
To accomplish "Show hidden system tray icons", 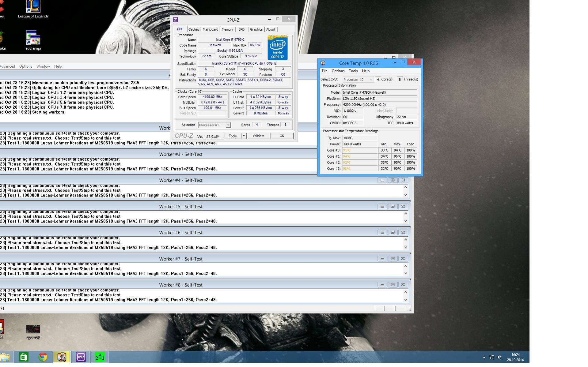I will [484, 357].
